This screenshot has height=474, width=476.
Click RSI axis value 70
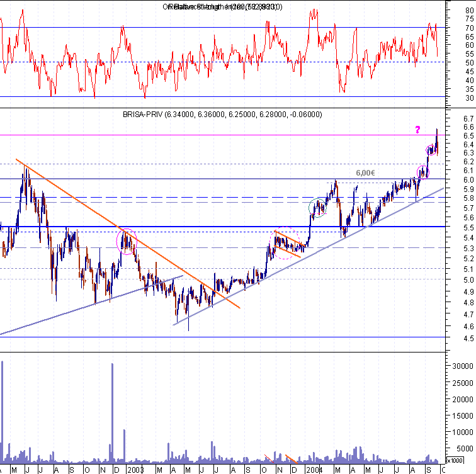[x=469, y=28]
